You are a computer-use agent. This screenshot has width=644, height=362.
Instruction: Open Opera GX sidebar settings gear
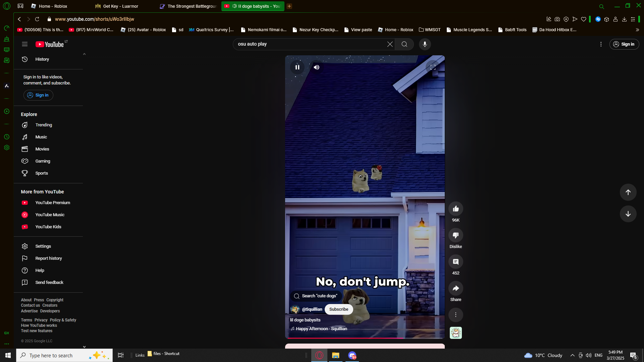coord(7,148)
